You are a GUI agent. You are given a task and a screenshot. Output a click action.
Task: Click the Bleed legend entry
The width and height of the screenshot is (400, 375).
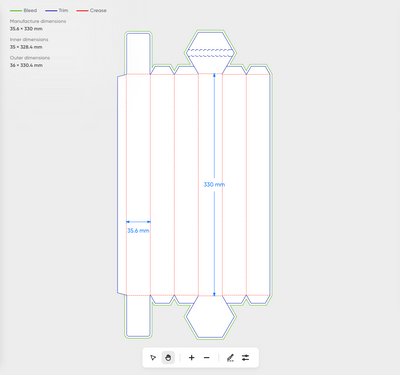pyautogui.click(x=23, y=10)
